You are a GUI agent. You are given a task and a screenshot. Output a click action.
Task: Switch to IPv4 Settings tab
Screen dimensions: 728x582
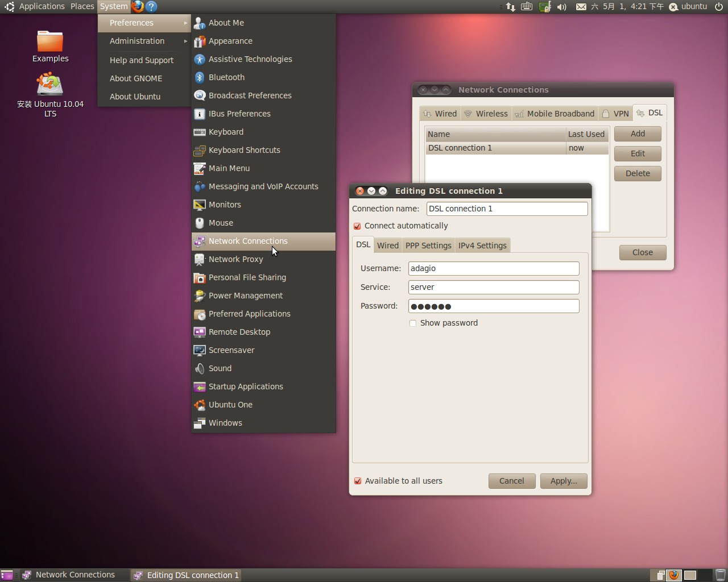tap(482, 246)
